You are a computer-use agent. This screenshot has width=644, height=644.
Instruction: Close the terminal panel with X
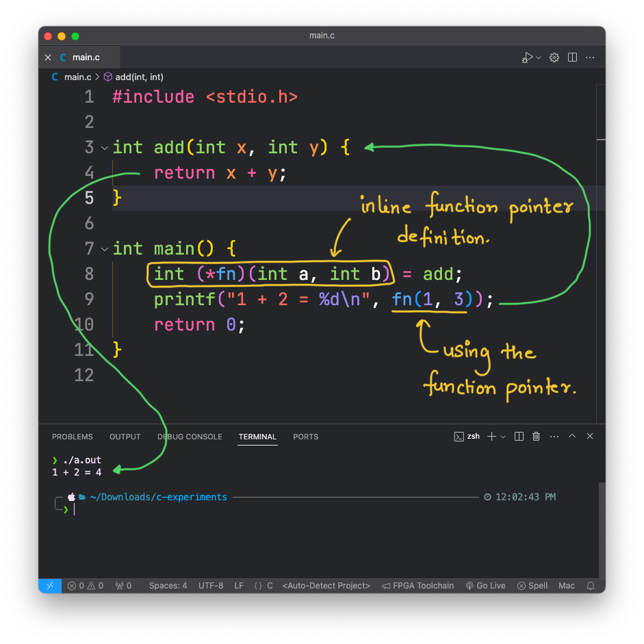click(590, 437)
